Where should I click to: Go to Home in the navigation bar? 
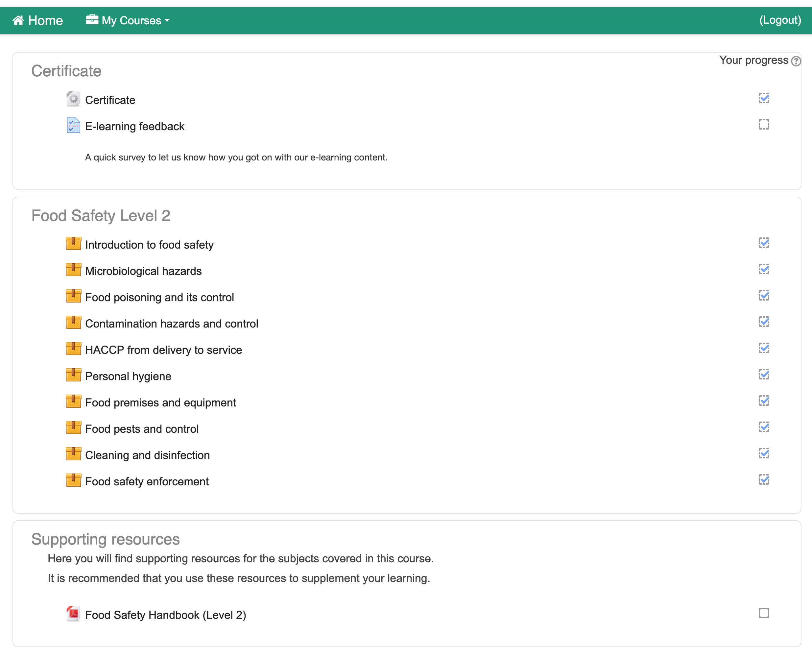[37, 20]
